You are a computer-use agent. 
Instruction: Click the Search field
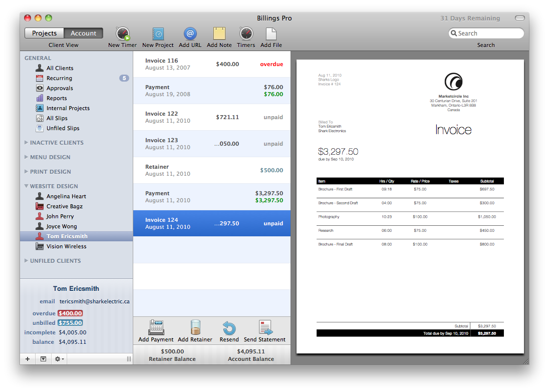tap(486, 33)
